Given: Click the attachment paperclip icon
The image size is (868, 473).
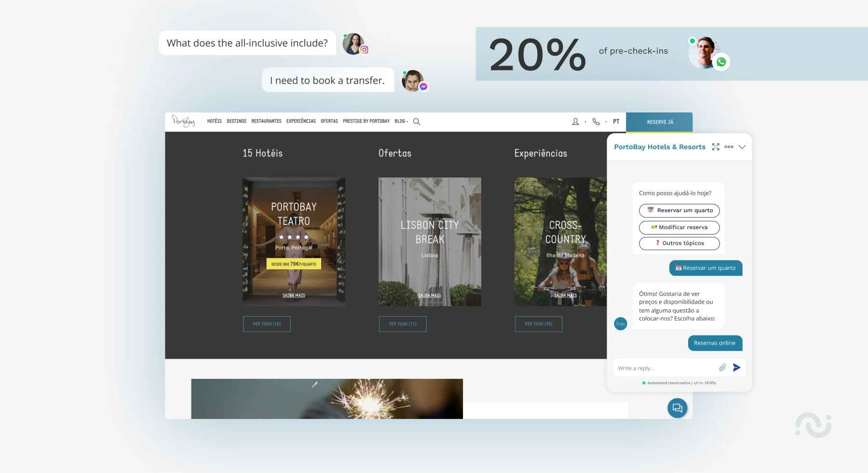Looking at the screenshot, I should click(722, 368).
